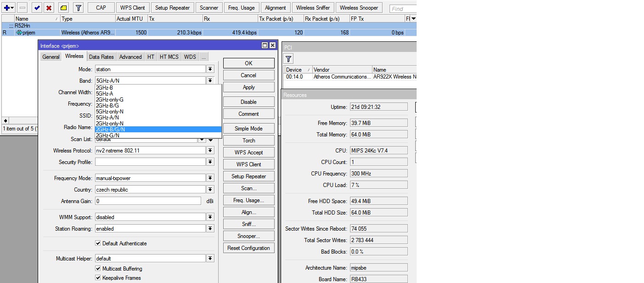Switch to the Advanced tab
The height and width of the screenshot is (283, 644).
click(x=130, y=57)
